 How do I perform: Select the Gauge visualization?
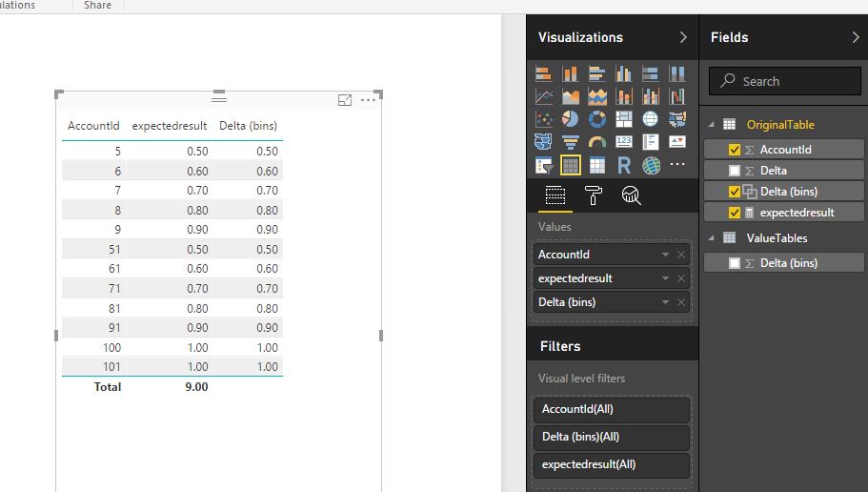(596, 142)
